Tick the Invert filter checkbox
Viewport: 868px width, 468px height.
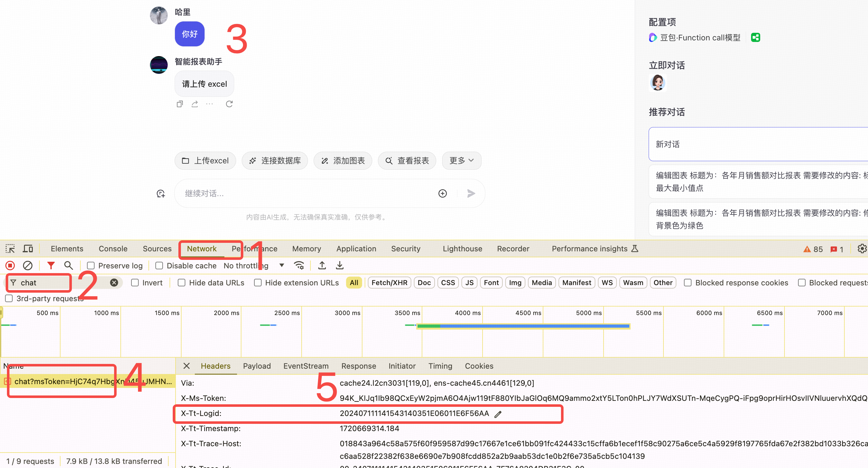135,283
